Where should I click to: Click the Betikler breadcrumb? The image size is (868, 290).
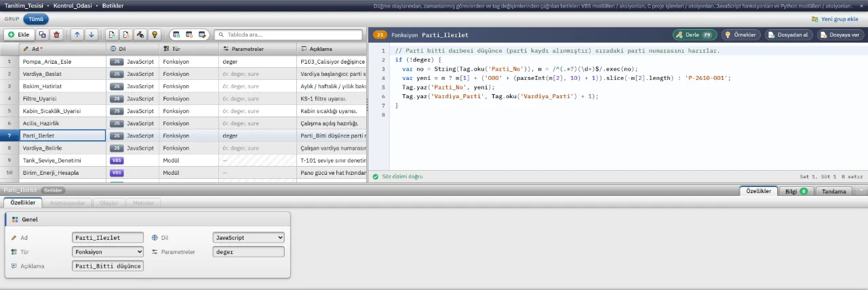113,5
